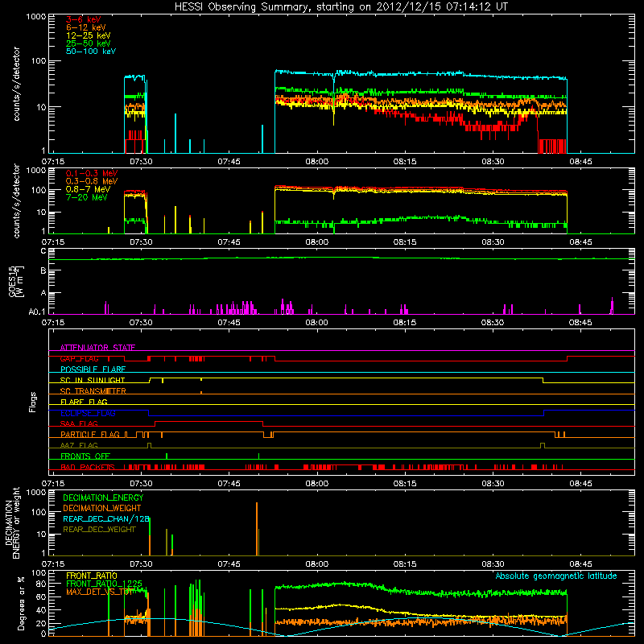The height and width of the screenshot is (644, 644).
Task: Select the SAA_FLAG label
Action: pyautogui.click(x=79, y=423)
